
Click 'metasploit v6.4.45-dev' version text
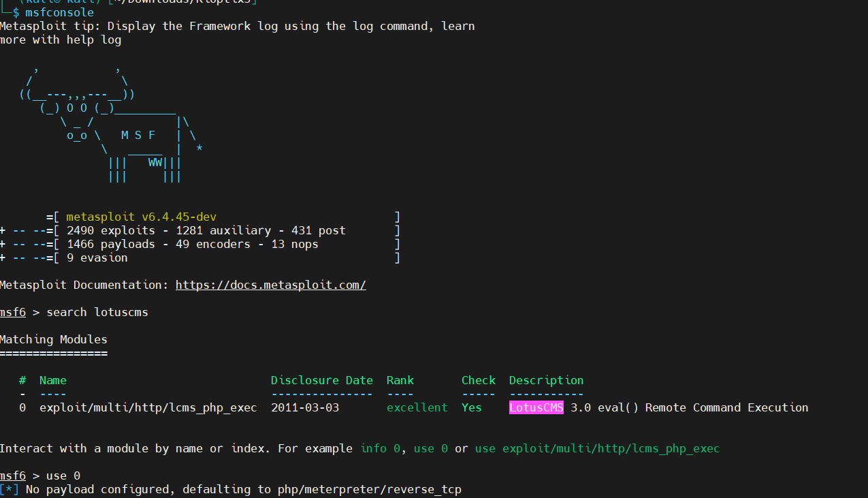point(142,217)
